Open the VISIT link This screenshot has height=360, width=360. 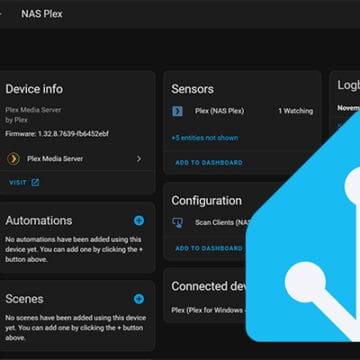[x=24, y=182]
